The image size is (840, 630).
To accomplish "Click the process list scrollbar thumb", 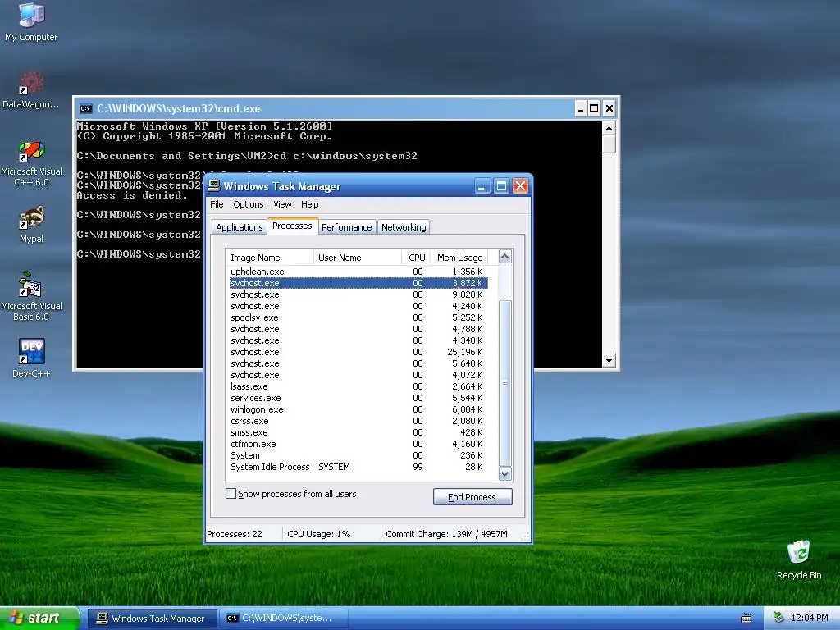I will pos(504,383).
